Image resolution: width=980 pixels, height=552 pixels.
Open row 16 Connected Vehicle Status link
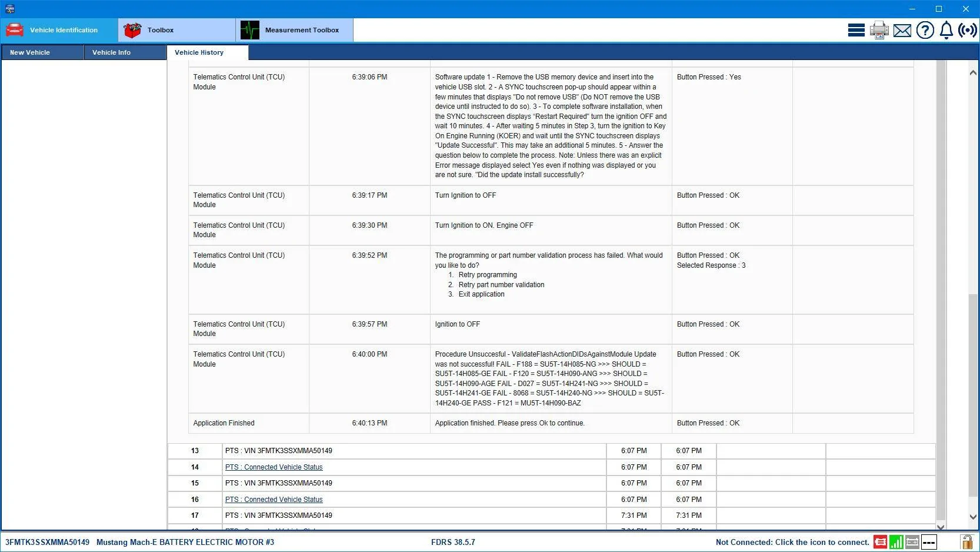[274, 500]
